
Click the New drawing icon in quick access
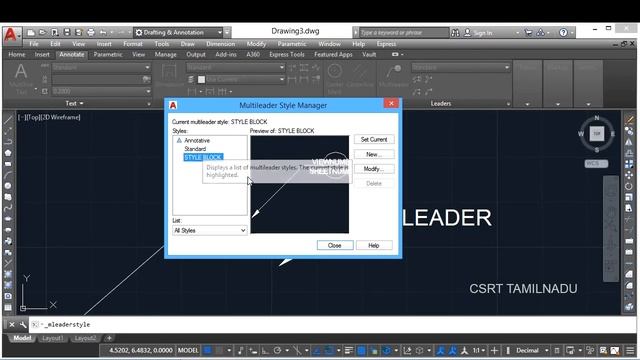[31, 32]
